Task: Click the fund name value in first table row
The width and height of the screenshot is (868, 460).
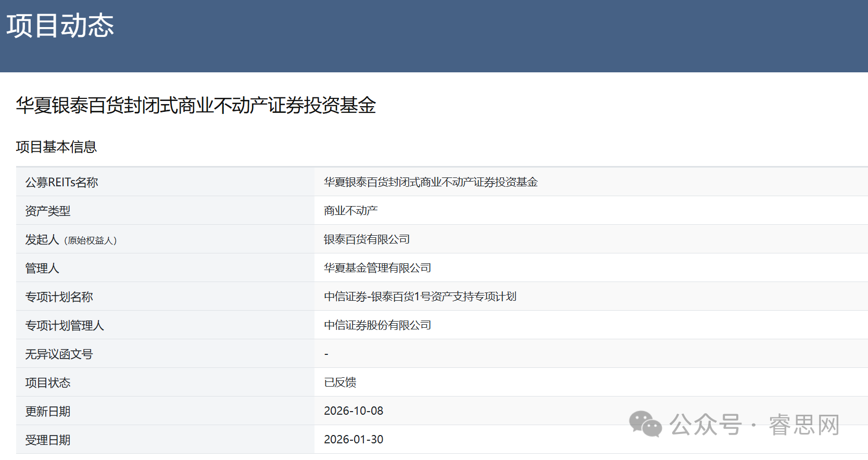Action: 431,182
